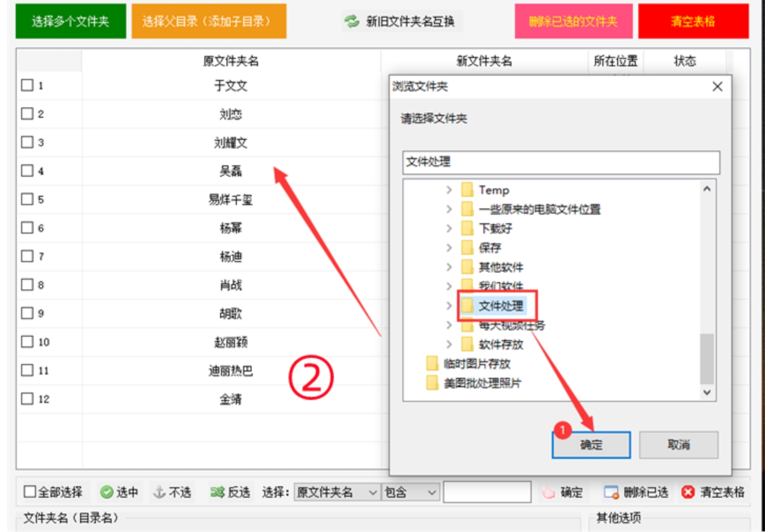Click the folder name text field in dialog
Image resolution: width=765 pixels, height=532 pixels.
click(x=561, y=162)
